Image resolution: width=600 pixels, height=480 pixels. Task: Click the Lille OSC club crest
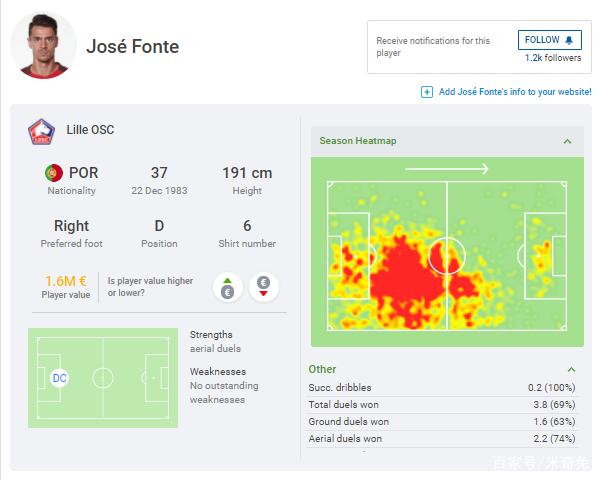42,131
